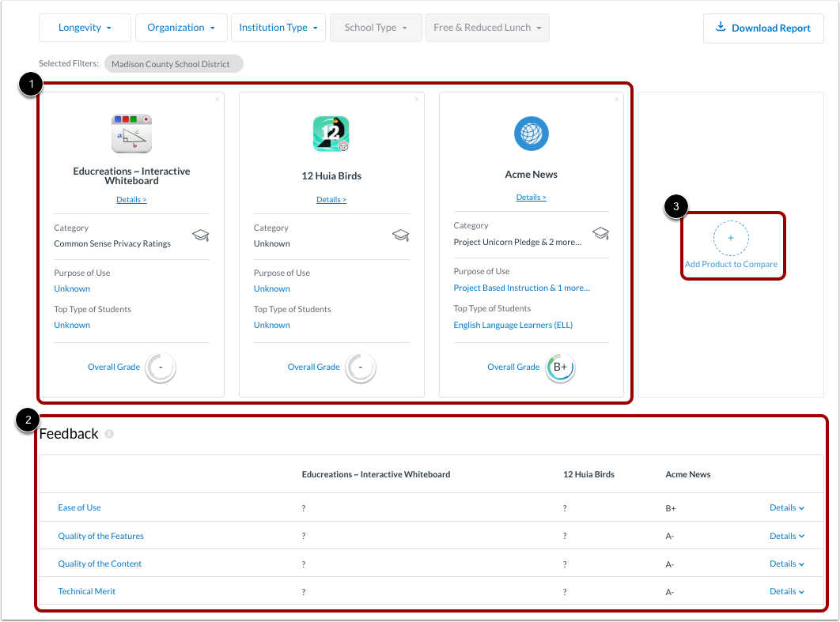This screenshot has height=622, width=840.
Task: Click Project Unicorn Pledge & 2 more text
Action: (x=517, y=242)
